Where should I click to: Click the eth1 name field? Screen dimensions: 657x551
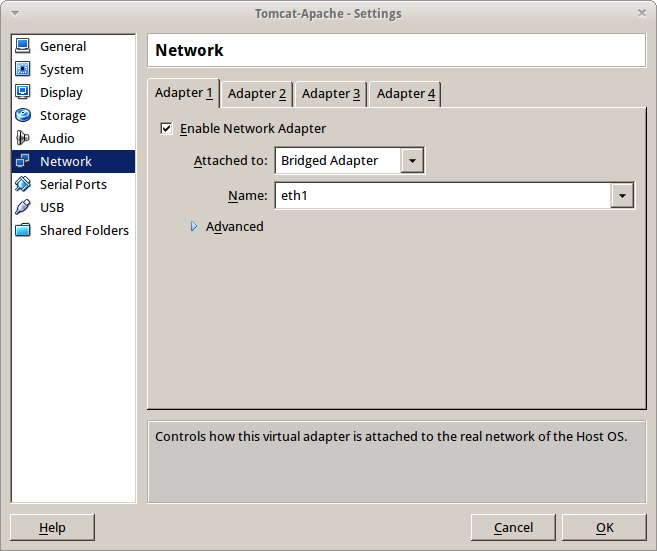pyautogui.click(x=455, y=195)
